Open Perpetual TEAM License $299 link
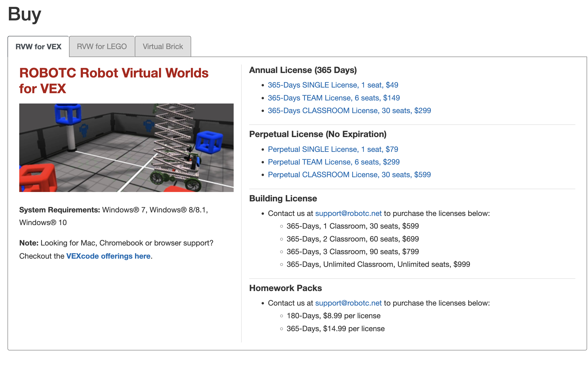The height and width of the screenshot is (376, 588). pyautogui.click(x=333, y=162)
